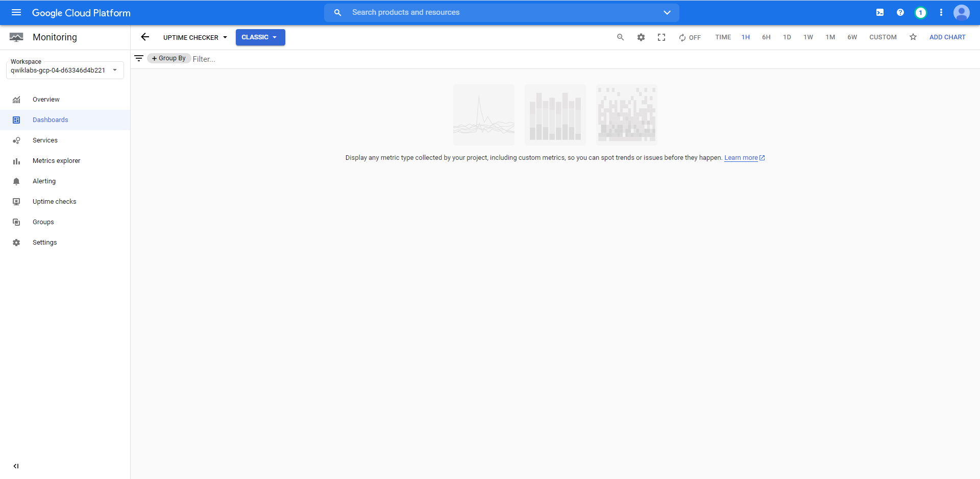Screen dimensions: 980x479
Task: Select the 1W time range
Action: pyautogui.click(x=808, y=37)
